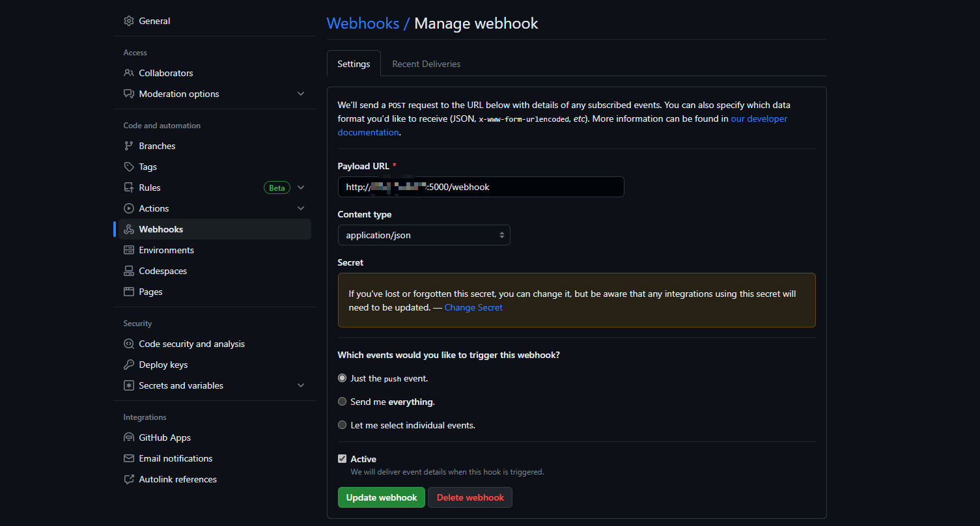Viewport: 980px width, 526px height.
Task: Click the Branches git-branch icon
Action: click(129, 146)
